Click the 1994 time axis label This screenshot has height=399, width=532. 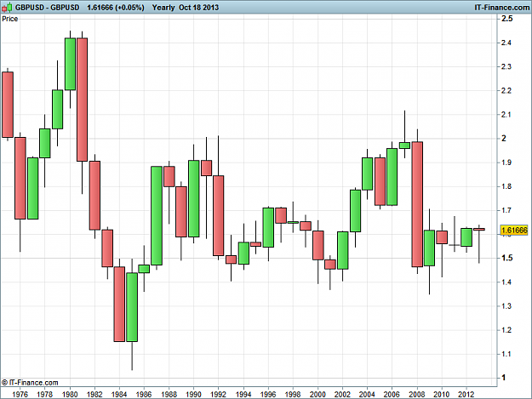(243, 394)
